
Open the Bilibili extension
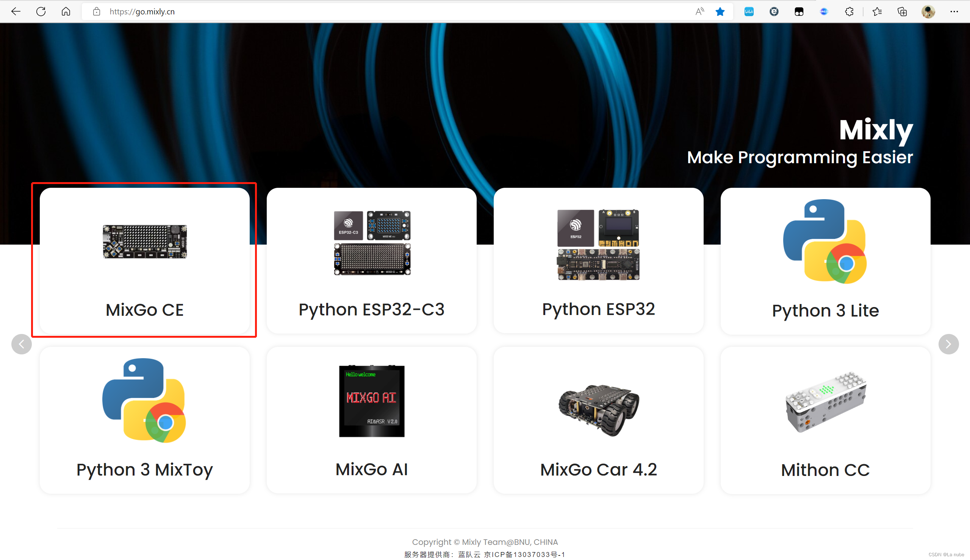[749, 11]
